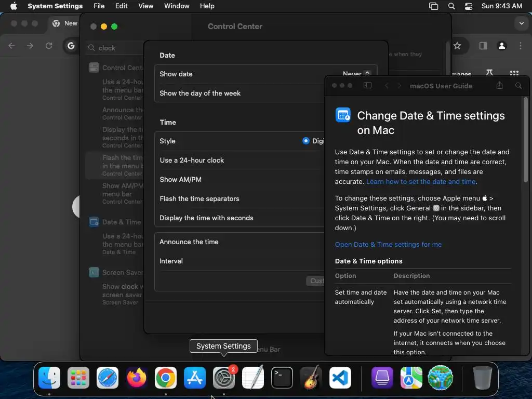Click Chrome back arrow
Viewport: 532px width, 399px height.
pos(11,46)
